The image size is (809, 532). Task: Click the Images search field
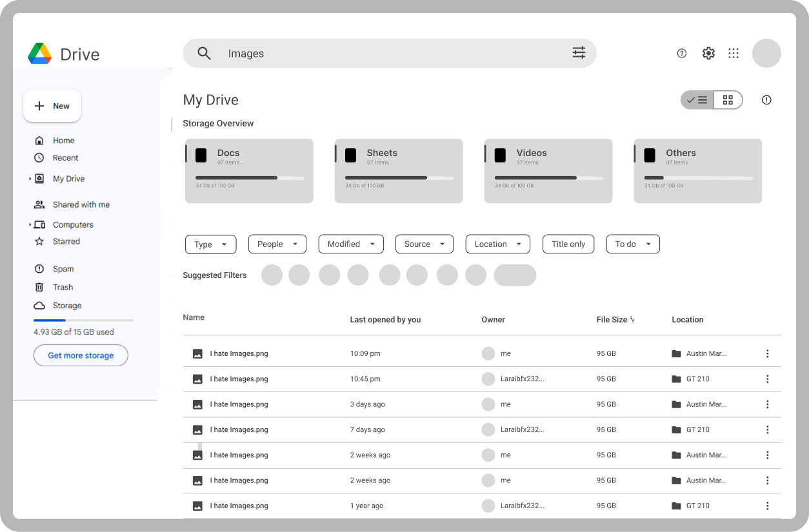(x=390, y=54)
